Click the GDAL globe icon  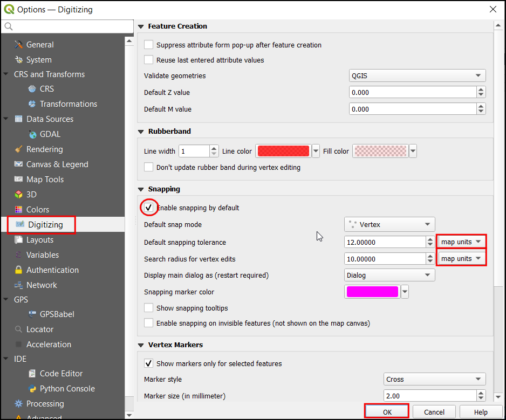point(32,134)
